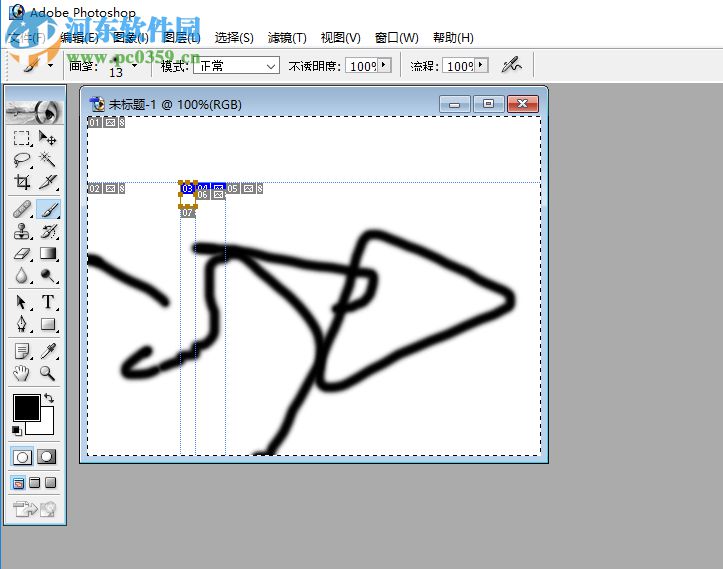The height and width of the screenshot is (569, 723).
Task: Select the Hand tool
Action: point(22,373)
